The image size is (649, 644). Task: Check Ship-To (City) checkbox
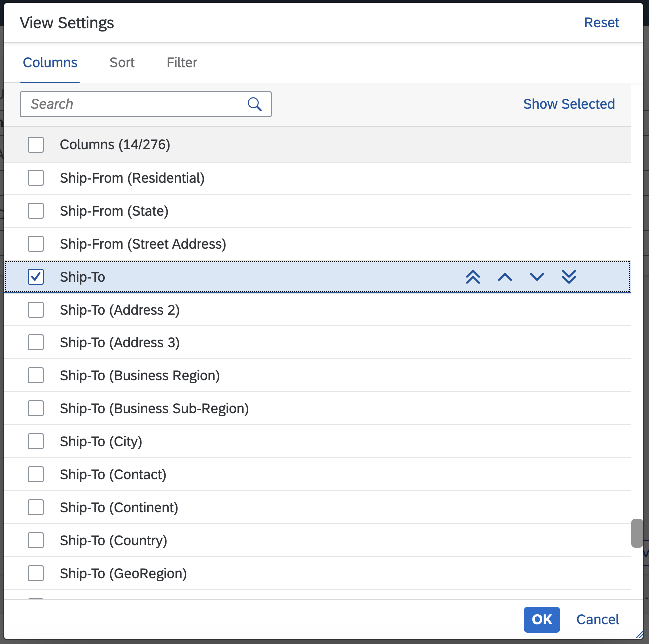coord(36,441)
